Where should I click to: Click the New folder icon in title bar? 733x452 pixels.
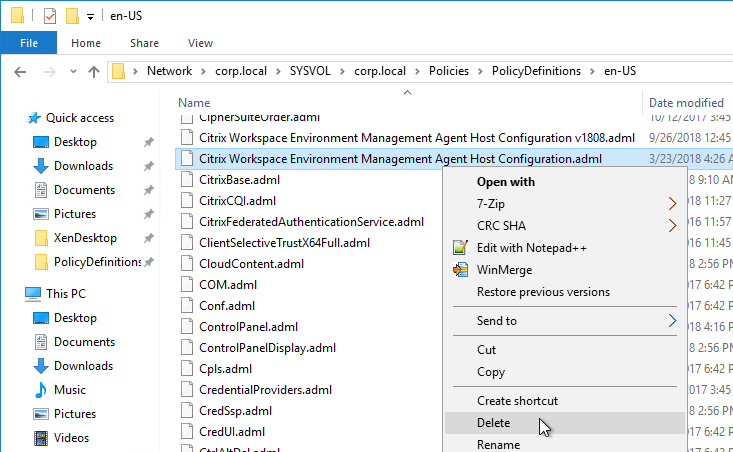pyautogui.click(x=72, y=16)
